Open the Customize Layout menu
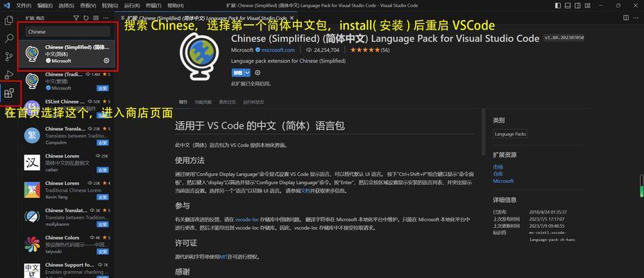 click(588, 6)
